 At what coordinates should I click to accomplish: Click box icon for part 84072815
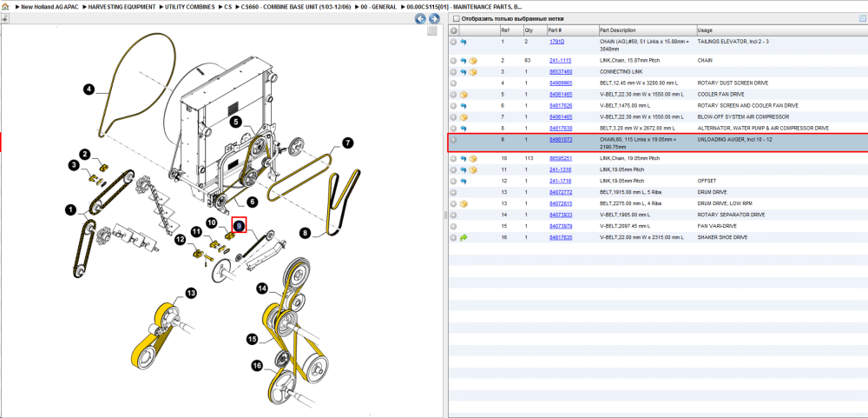464,204
